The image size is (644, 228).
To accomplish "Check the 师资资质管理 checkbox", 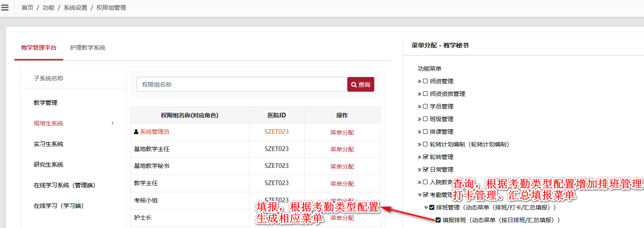I will point(425,94).
